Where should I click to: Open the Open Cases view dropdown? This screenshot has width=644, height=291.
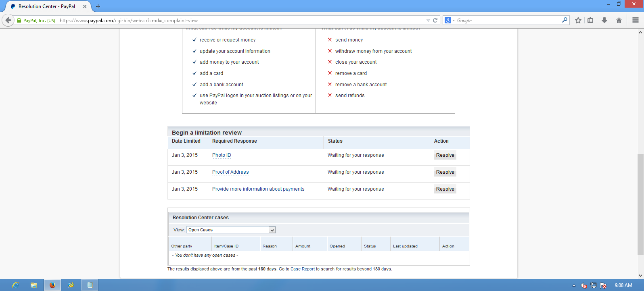[272, 230]
